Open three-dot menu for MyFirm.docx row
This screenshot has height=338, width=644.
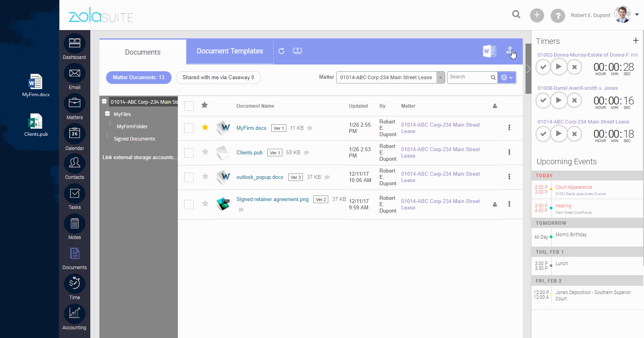(509, 127)
